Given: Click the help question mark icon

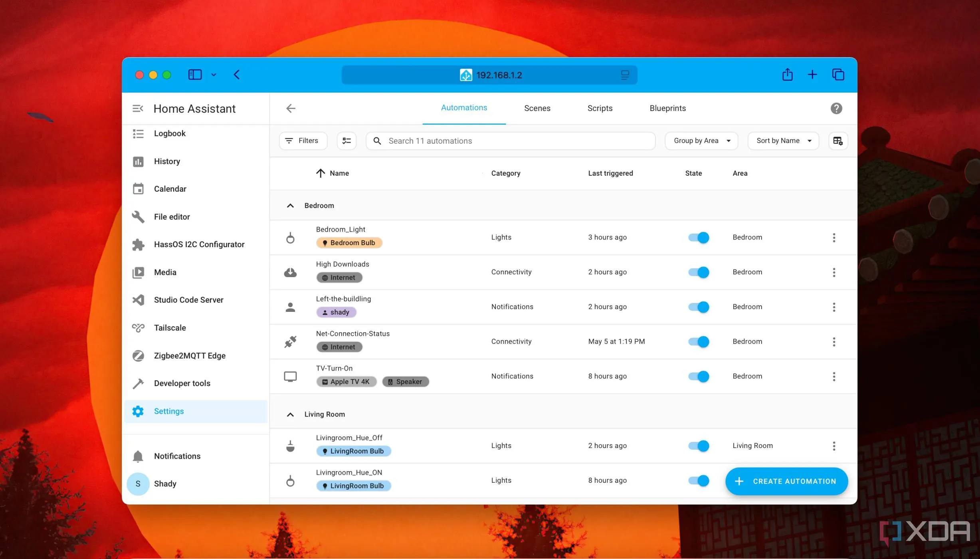Looking at the screenshot, I should tap(836, 108).
